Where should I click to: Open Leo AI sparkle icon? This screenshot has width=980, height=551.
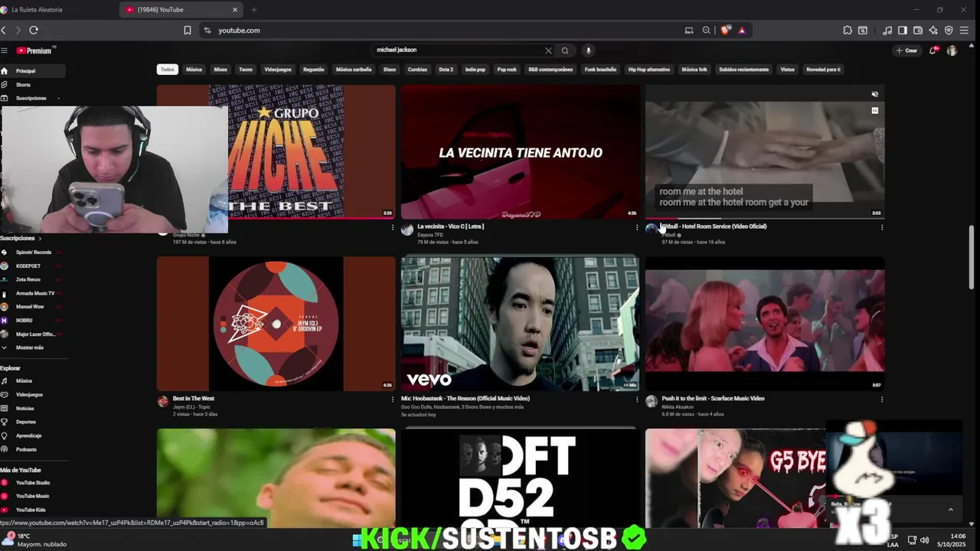coord(933,30)
